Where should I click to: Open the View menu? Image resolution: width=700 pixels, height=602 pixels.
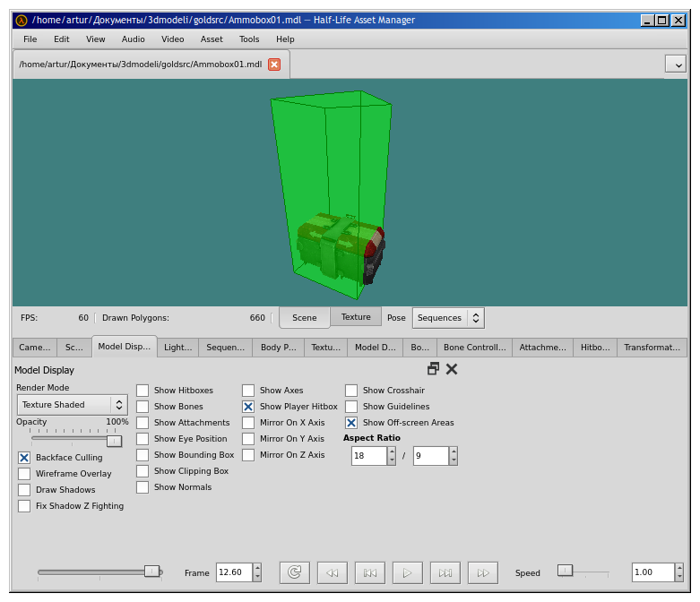coord(96,39)
